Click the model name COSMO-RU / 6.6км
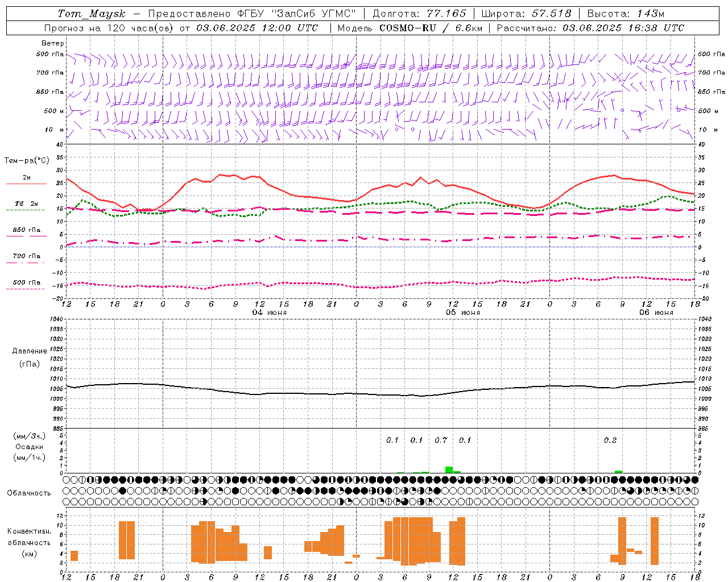The height and width of the screenshot is (582, 728). coord(431,28)
